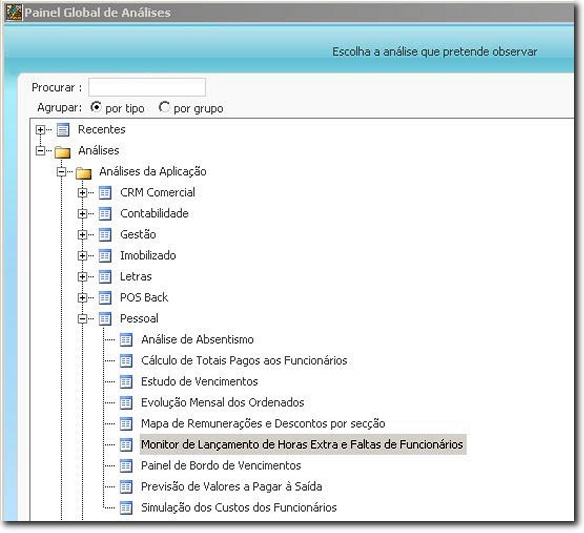Image resolution: width=584 pixels, height=533 pixels.
Task: Collapse the Pessoal node
Action: 83,318
